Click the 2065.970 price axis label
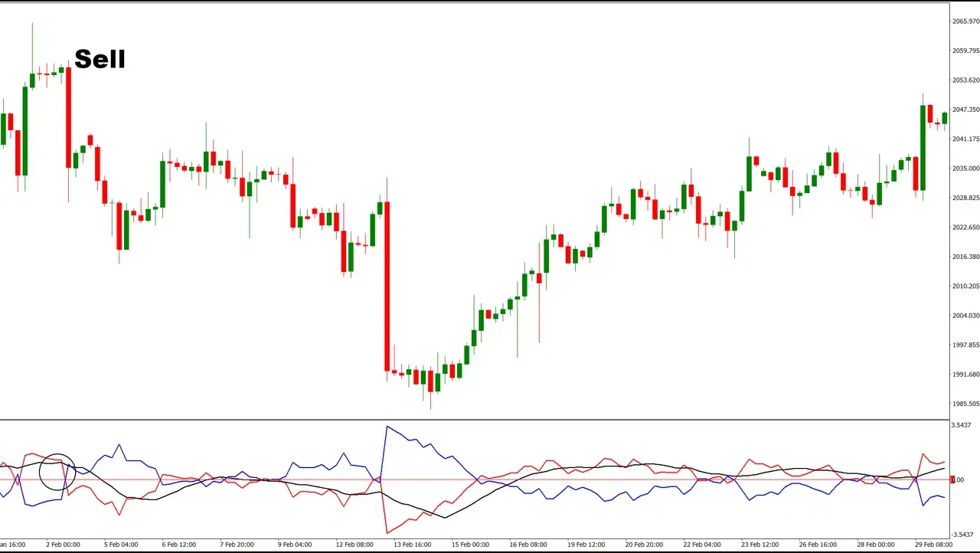 pyautogui.click(x=965, y=21)
